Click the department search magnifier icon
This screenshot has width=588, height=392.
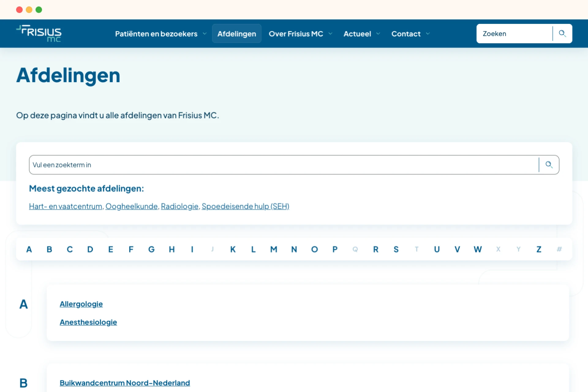[x=549, y=165]
